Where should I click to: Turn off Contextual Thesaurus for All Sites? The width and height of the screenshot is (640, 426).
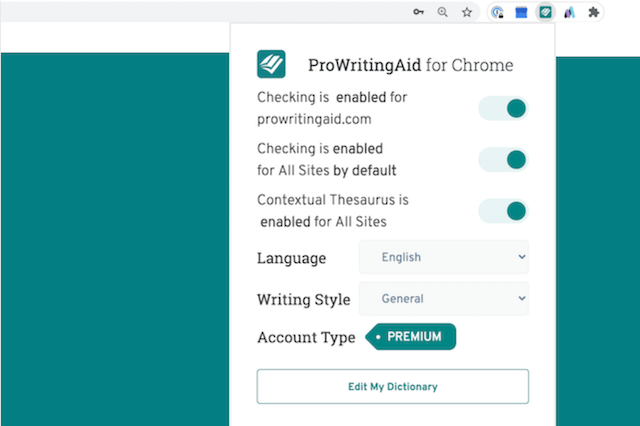(503, 211)
